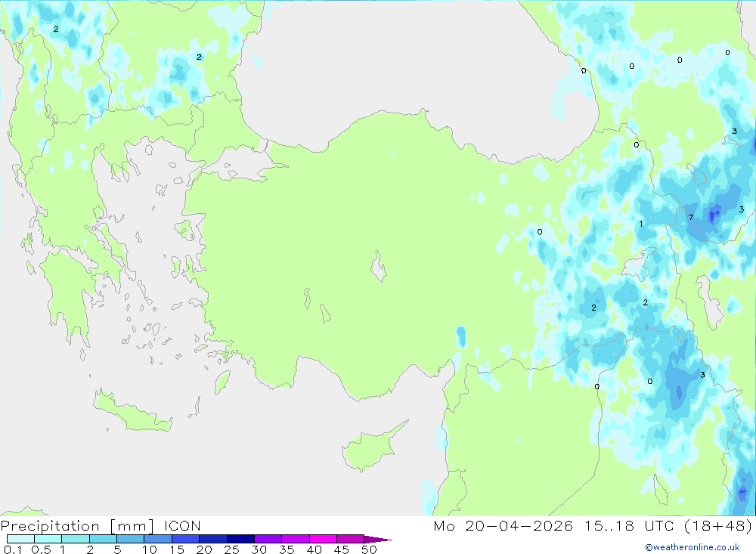756x554 pixels.
Task: Click the '25' legend scale label
Action: [x=232, y=549]
